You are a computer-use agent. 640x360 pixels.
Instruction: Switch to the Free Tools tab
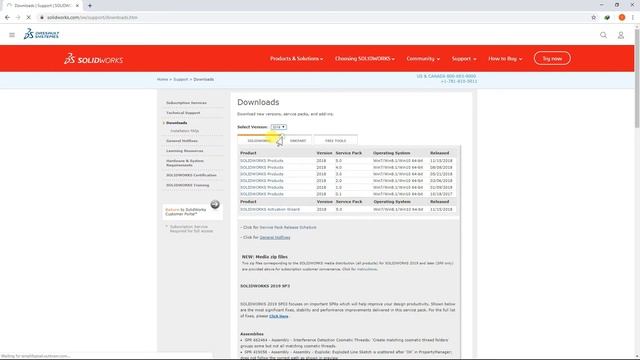[x=336, y=140]
